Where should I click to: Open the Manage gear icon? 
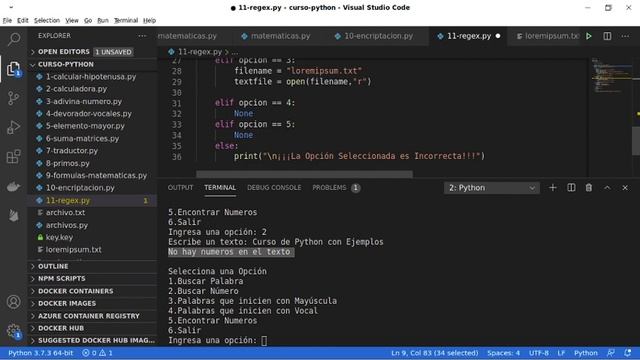tap(13, 331)
